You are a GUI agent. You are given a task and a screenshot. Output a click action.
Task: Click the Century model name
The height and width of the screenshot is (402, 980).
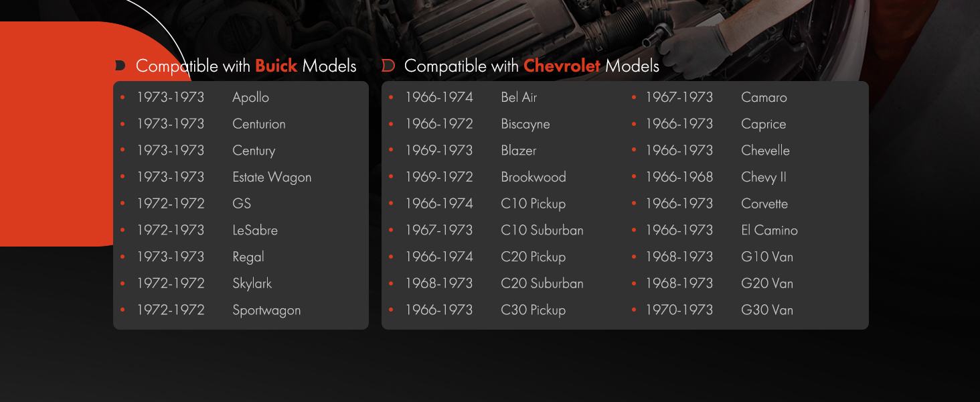(x=254, y=151)
